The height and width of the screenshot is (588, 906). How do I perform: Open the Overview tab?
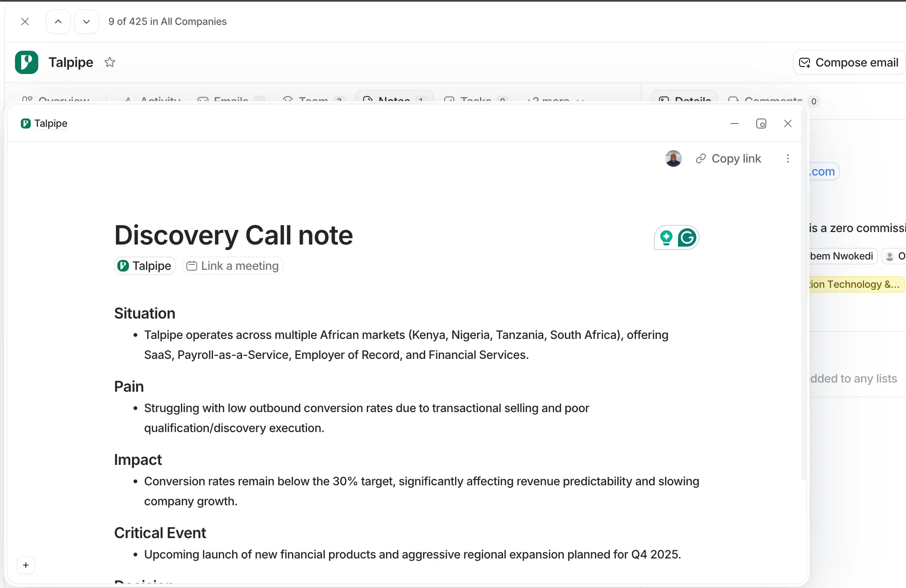(x=56, y=100)
